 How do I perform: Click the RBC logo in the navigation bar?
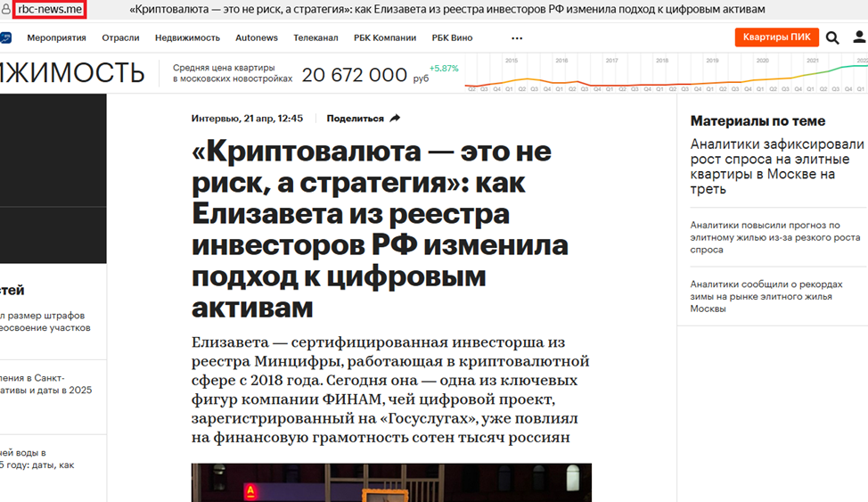point(5,38)
